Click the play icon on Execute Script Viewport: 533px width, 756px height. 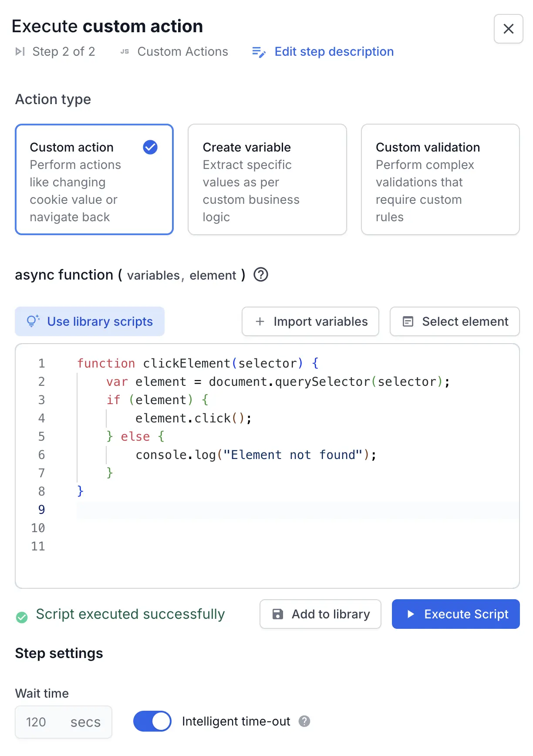click(x=410, y=614)
